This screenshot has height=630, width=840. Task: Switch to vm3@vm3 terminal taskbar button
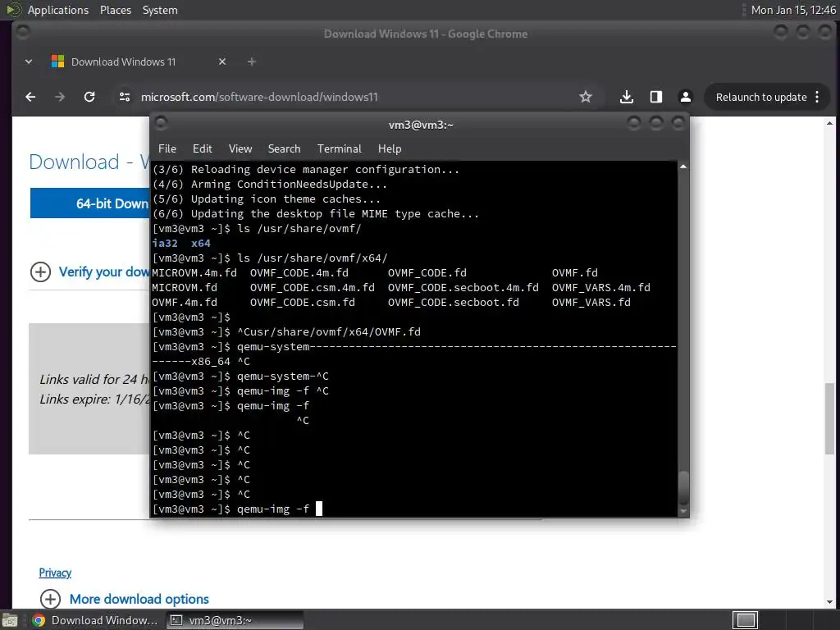[234, 620]
